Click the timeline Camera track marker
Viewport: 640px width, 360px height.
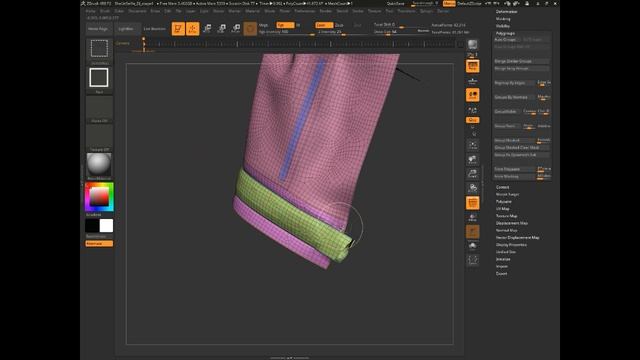(x=144, y=44)
